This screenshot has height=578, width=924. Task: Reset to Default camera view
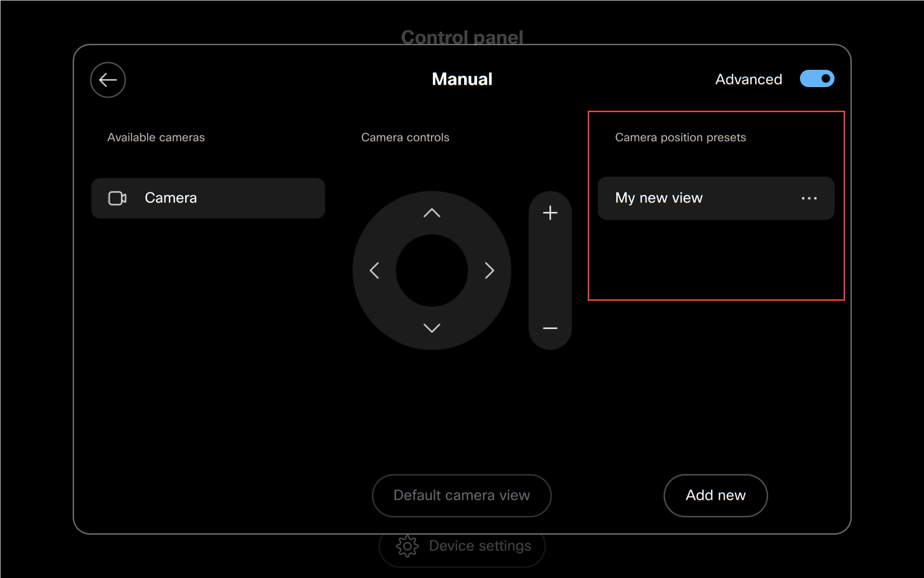(461, 495)
